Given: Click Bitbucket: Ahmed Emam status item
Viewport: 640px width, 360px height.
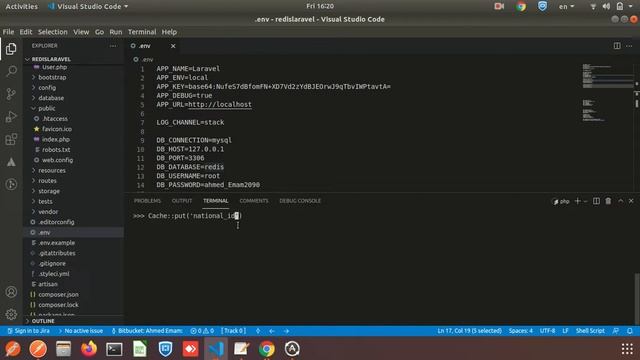Looking at the screenshot, I should pyautogui.click(x=147, y=331).
